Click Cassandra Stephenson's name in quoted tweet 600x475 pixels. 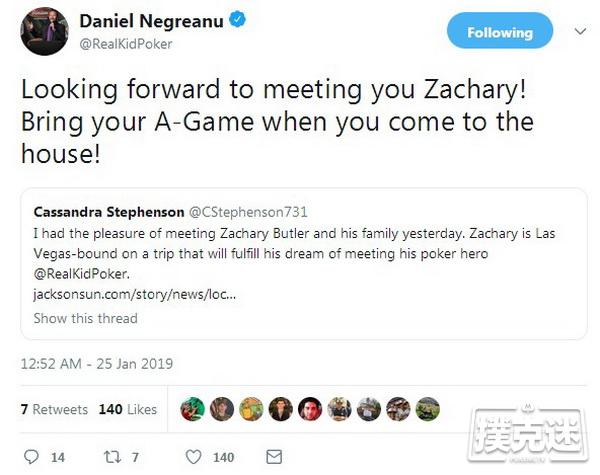pyautogui.click(x=109, y=212)
